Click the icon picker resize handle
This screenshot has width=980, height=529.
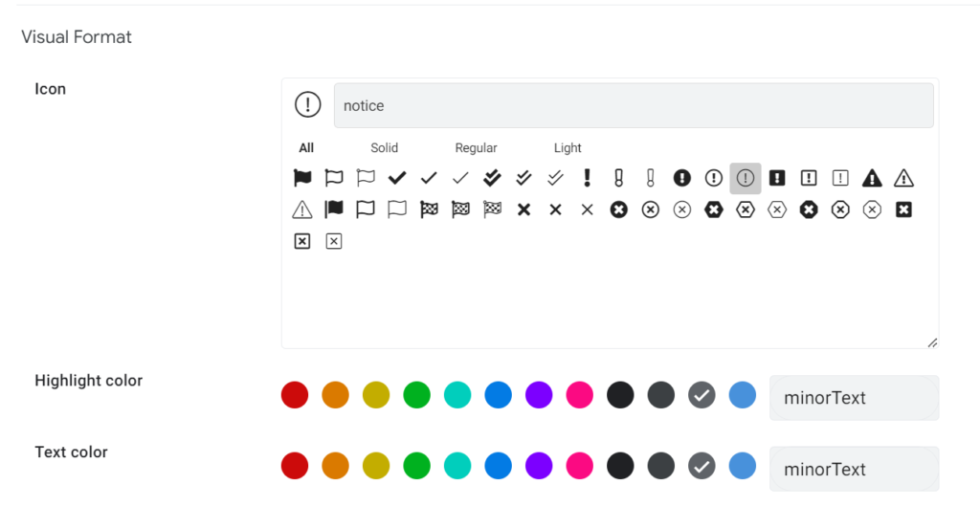pyautogui.click(x=932, y=342)
